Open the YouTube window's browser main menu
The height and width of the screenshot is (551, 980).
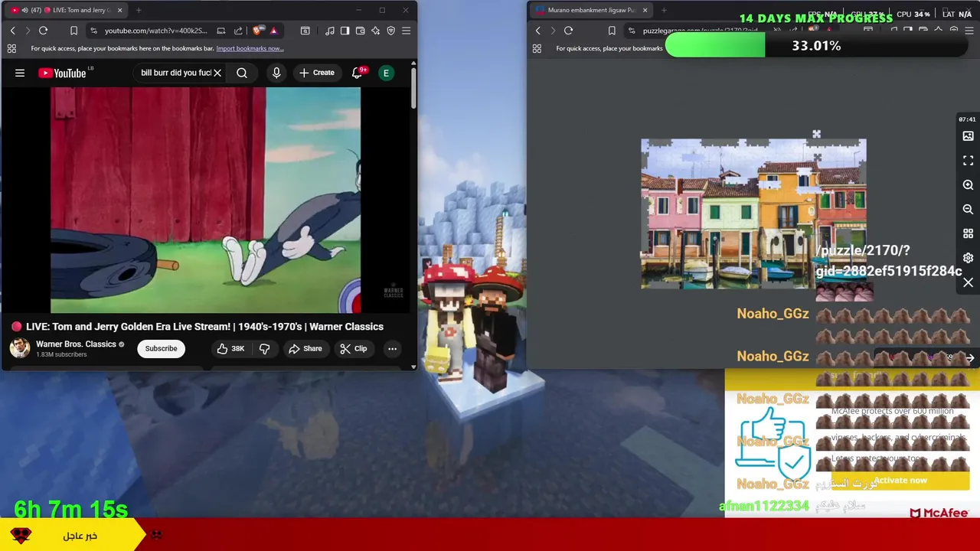(406, 31)
